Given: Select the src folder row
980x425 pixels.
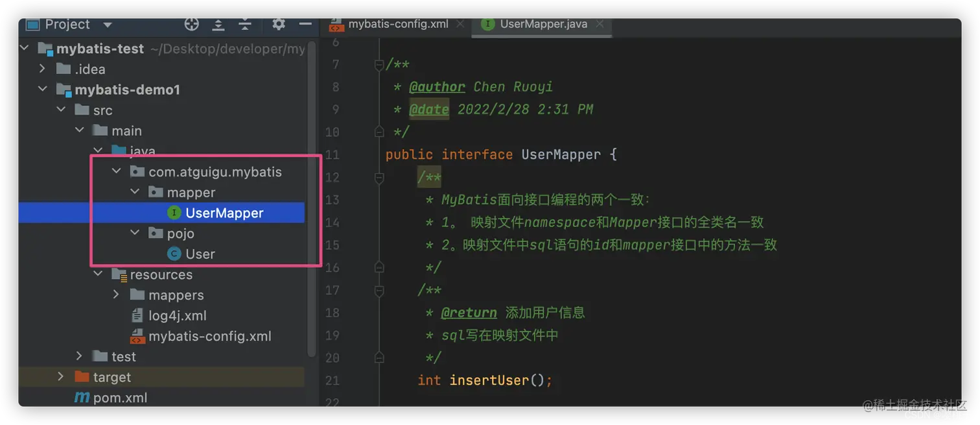Looking at the screenshot, I should (x=161, y=110).
